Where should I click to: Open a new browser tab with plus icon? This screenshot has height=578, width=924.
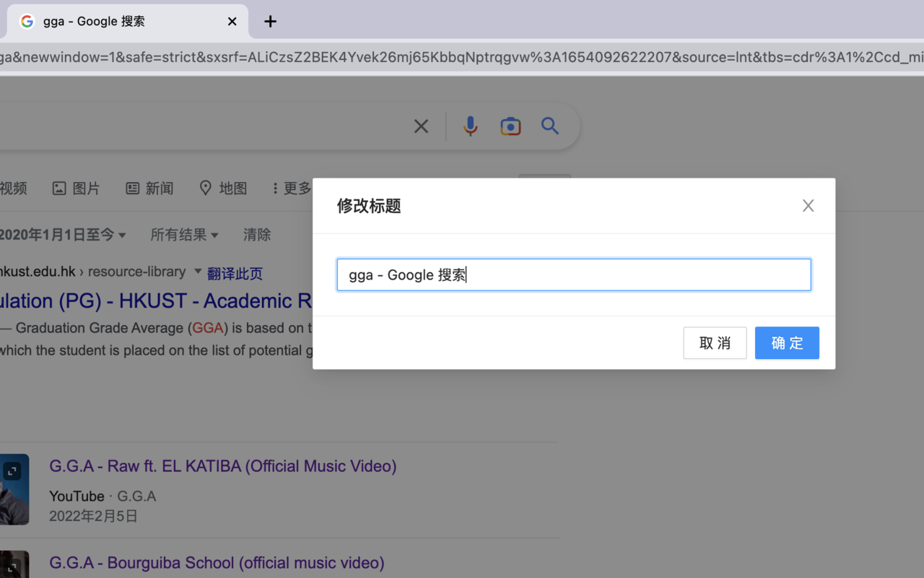click(x=270, y=22)
